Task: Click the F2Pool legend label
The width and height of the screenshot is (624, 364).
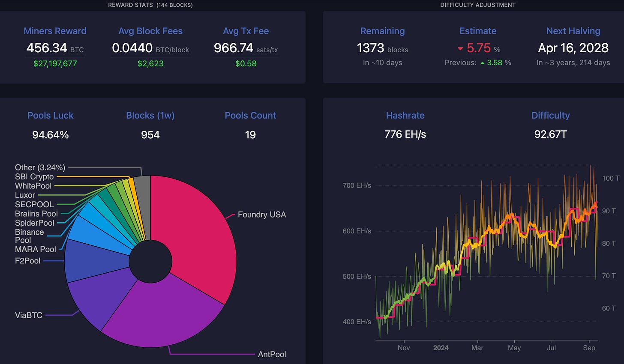Action: pyautogui.click(x=27, y=260)
